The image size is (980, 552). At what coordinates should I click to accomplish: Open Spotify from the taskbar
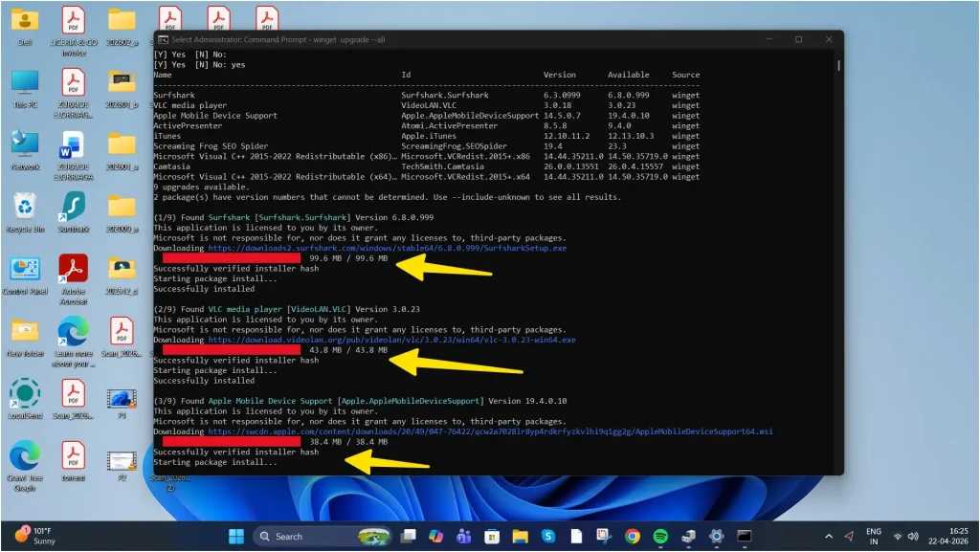[x=660, y=537]
